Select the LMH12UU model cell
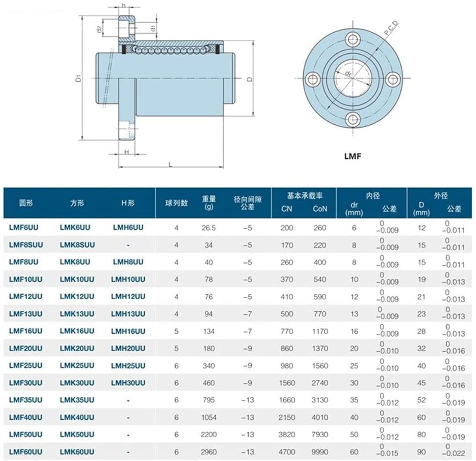476x461 pixels. [128, 296]
